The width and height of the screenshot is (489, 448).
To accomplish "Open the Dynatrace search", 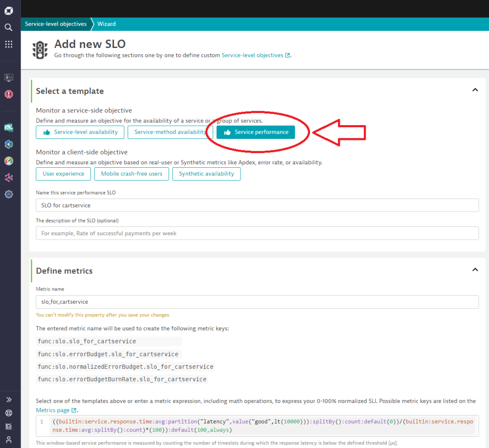I will (x=8, y=27).
